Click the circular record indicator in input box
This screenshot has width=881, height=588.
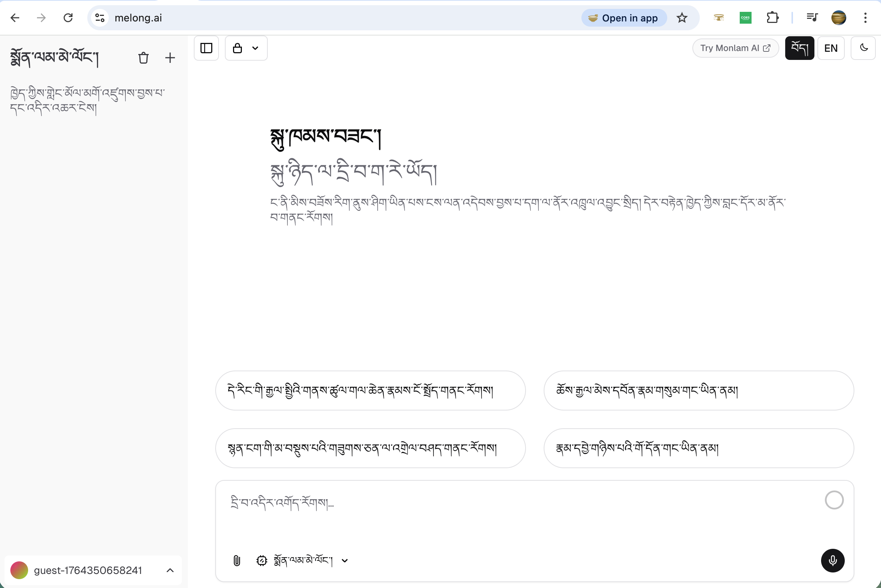pyautogui.click(x=834, y=500)
